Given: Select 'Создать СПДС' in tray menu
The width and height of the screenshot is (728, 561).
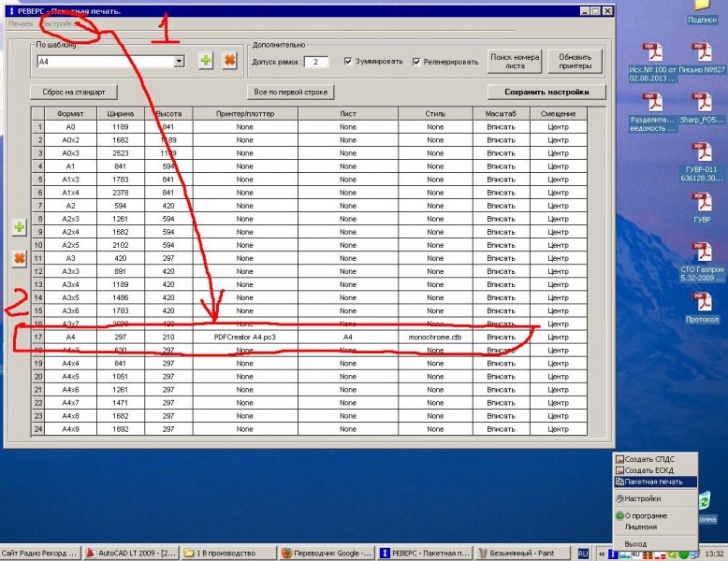Looking at the screenshot, I should pos(655,459).
